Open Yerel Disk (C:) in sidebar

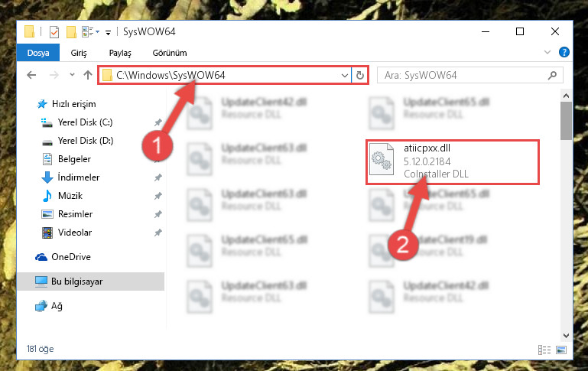[85, 122]
